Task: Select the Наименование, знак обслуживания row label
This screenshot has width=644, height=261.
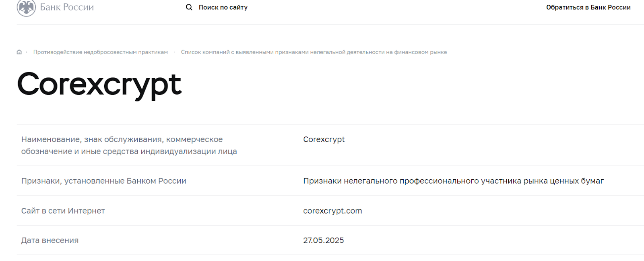Action: (129, 145)
